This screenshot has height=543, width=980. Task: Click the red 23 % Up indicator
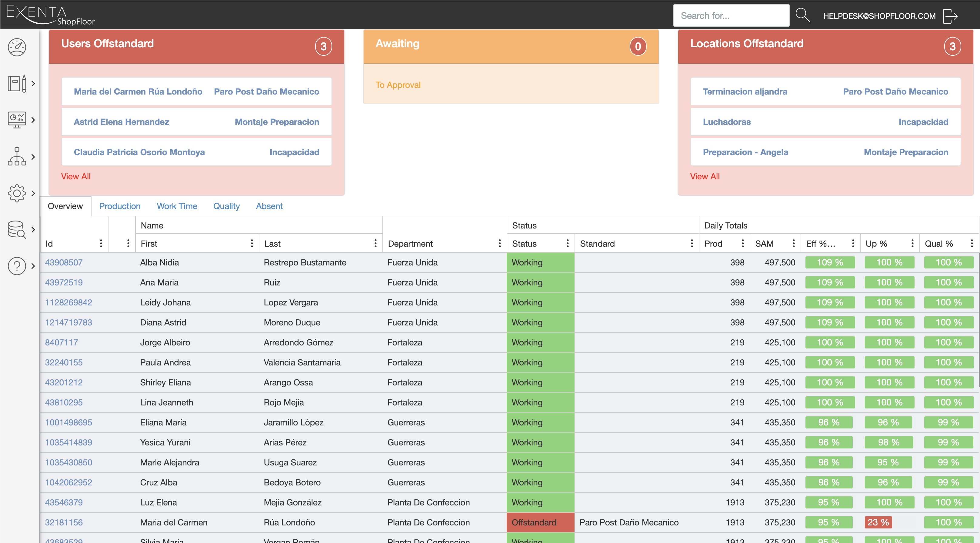[878, 522]
